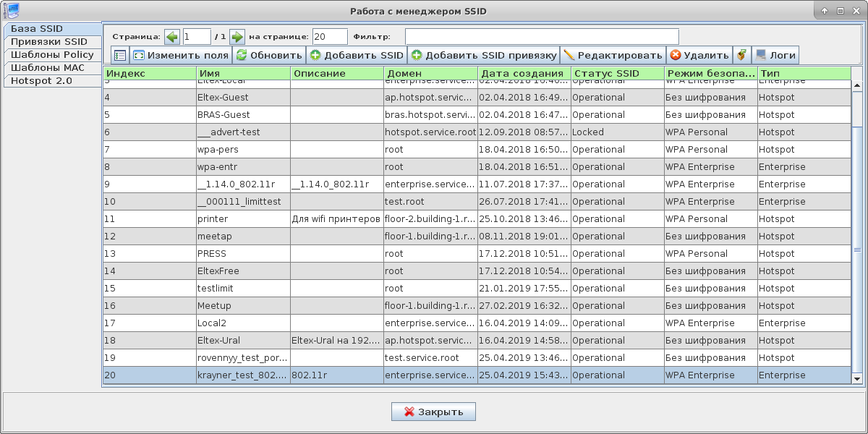
Task: Open the Шаблоны Policy tab
Action: tap(53, 55)
